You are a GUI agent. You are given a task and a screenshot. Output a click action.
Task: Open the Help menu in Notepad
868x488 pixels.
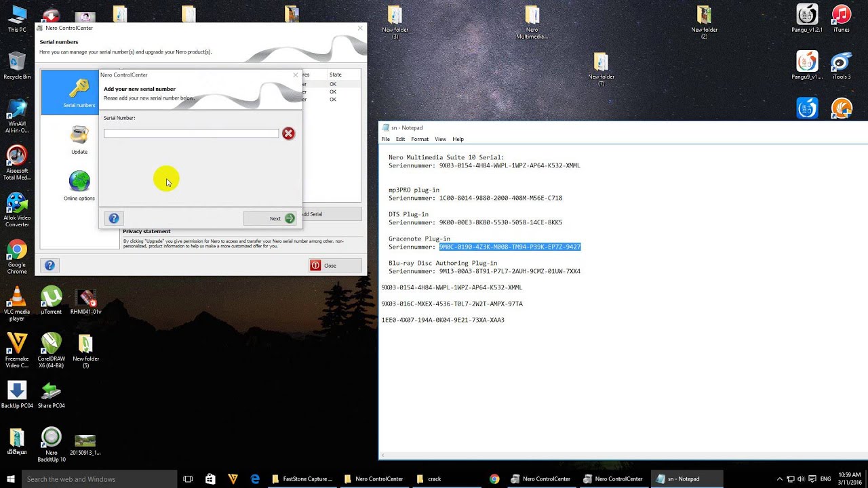pyautogui.click(x=458, y=139)
